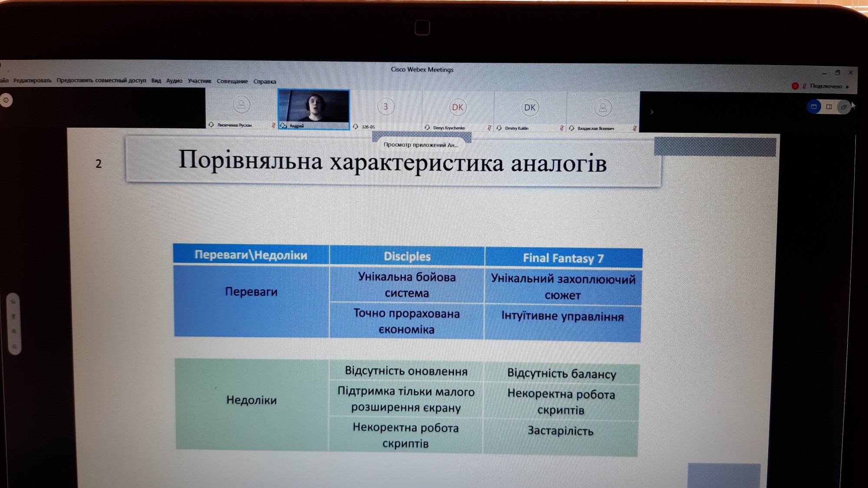868x488 pixels.
Task: Click headset icon next to Dmitry Kuldin
Action: 499,128
